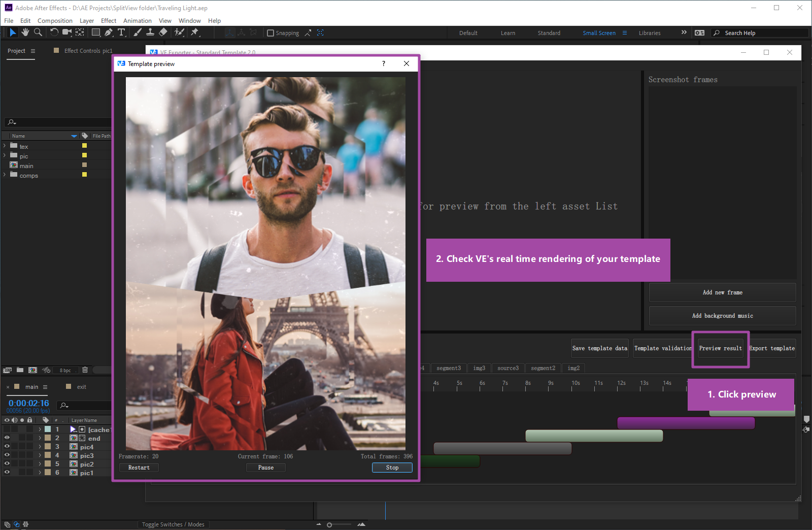The width and height of the screenshot is (812, 530).
Task: Select the Puppet Pin tool
Action: click(195, 32)
